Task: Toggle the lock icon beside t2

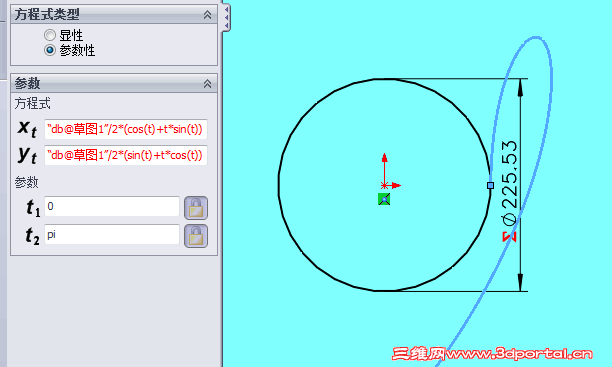Action: click(x=196, y=236)
